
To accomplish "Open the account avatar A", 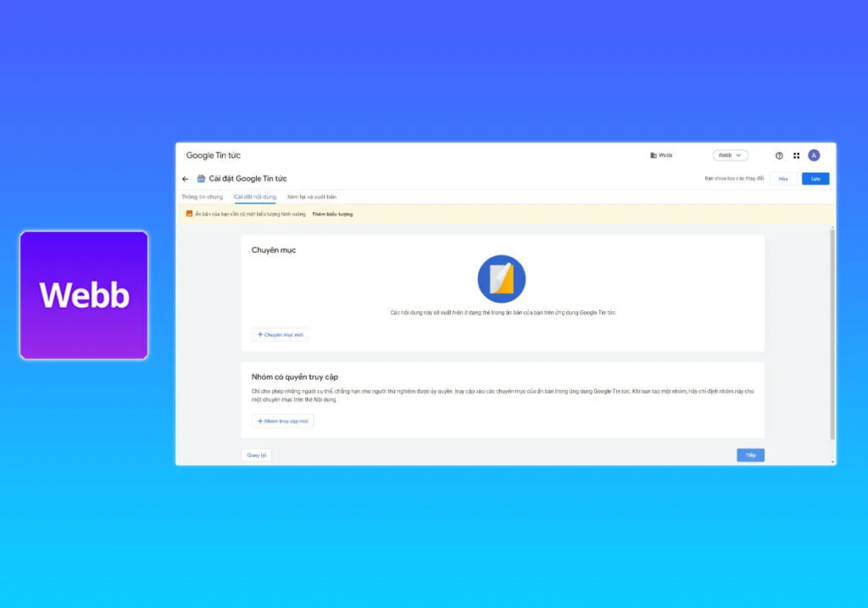I will (x=814, y=155).
